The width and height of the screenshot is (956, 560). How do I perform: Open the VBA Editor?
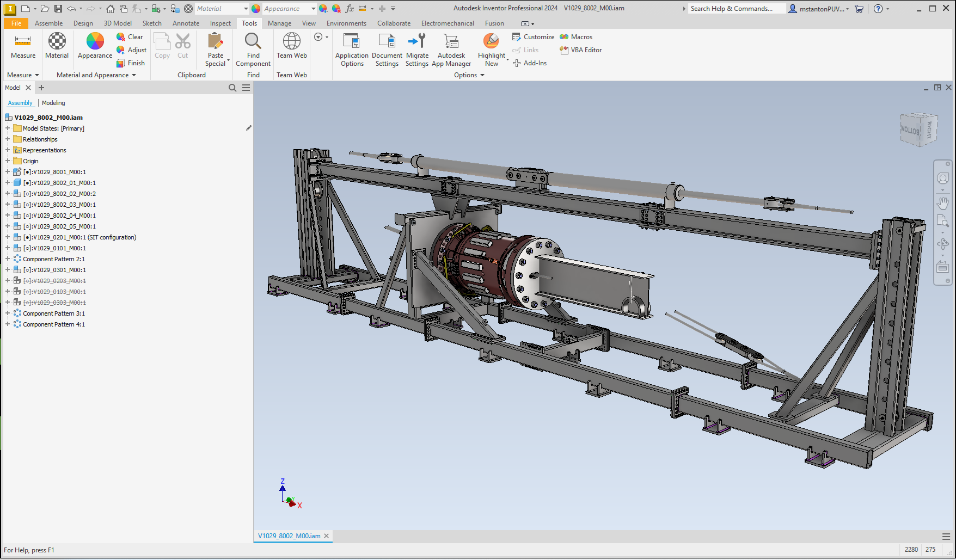click(x=580, y=50)
